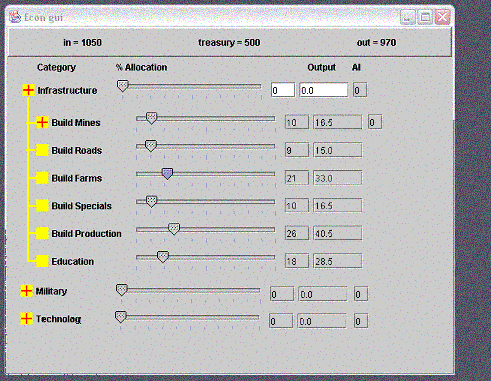Click the Technolog allocation slider thumb
Viewport: 491px width, 381px height.
pyautogui.click(x=121, y=317)
